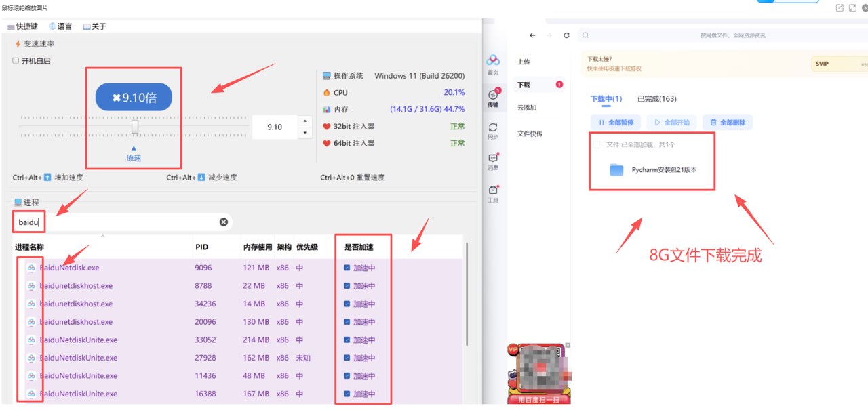Click the refresh icon beside navigation arrows

pyautogui.click(x=566, y=35)
